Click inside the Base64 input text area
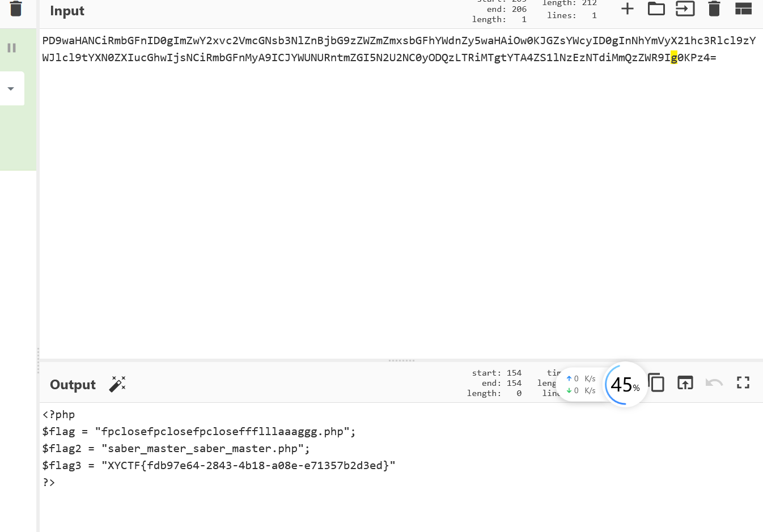Viewport: 763px width, 532px height. click(400, 193)
